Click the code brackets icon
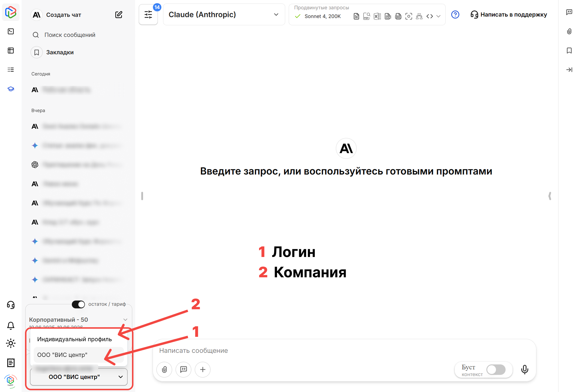The image size is (580, 392). coord(430,16)
